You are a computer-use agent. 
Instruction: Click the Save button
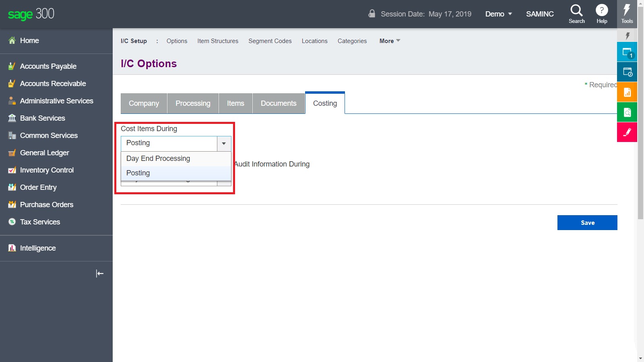(x=587, y=222)
